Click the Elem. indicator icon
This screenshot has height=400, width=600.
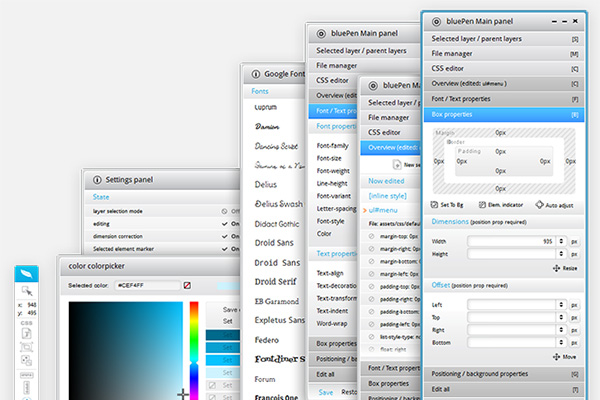pos(482,205)
